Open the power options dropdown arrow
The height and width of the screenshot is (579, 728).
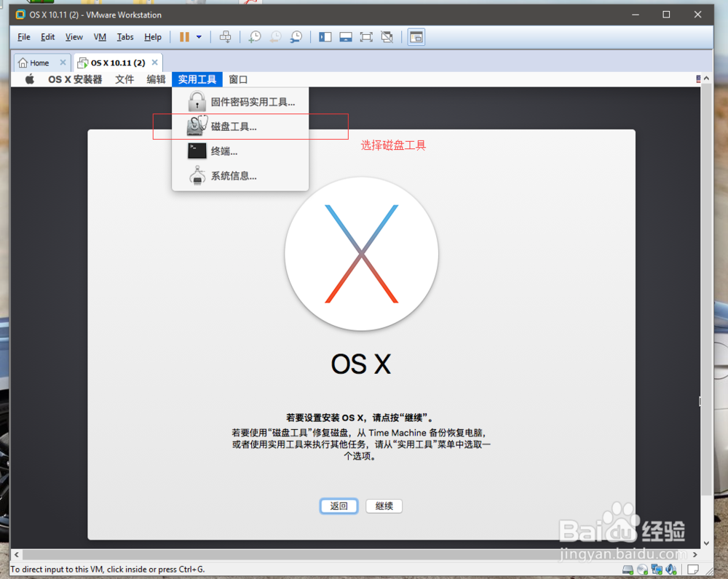click(x=199, y=37)
